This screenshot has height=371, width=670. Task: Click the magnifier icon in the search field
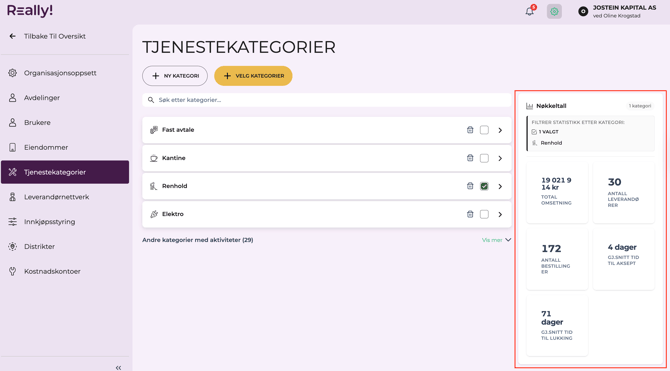pyautogui.click(x=150, y=100)
